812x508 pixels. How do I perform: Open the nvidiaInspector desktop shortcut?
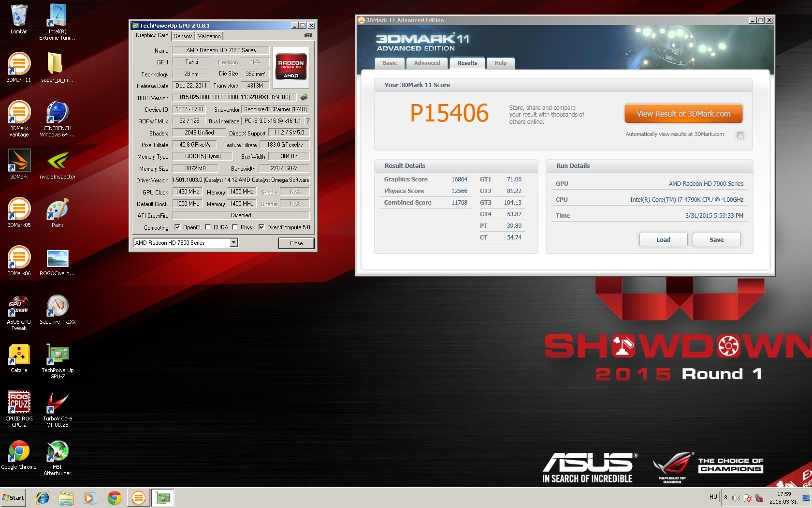(57, 164)
